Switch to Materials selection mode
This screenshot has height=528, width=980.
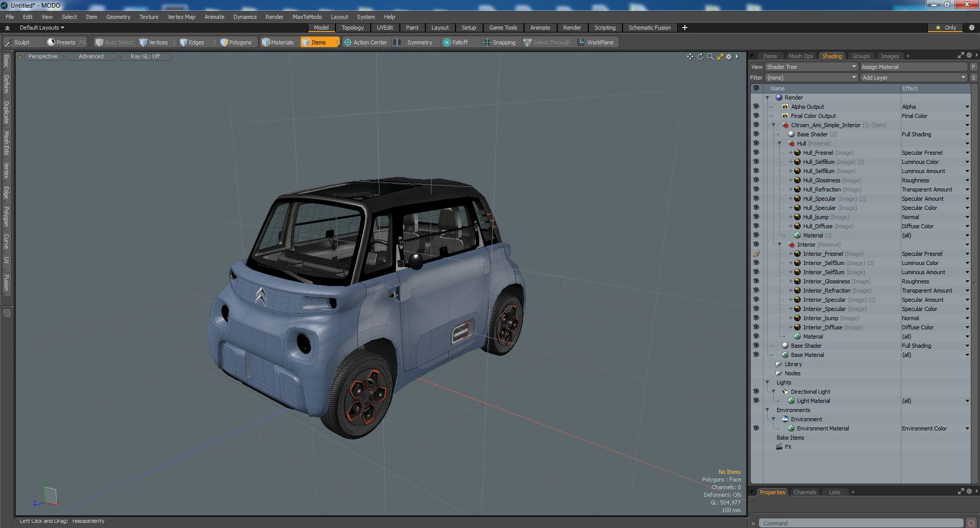(278, 42)
